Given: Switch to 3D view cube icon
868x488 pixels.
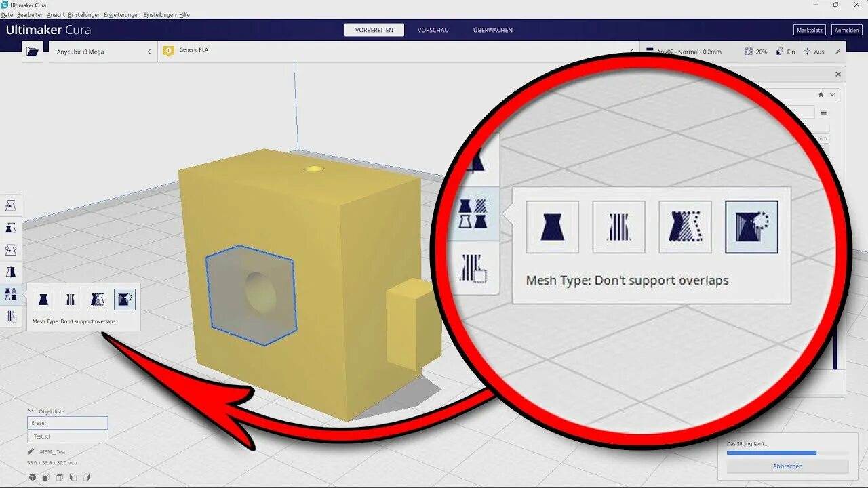Looking at the screenshot, I should (33, 477).
